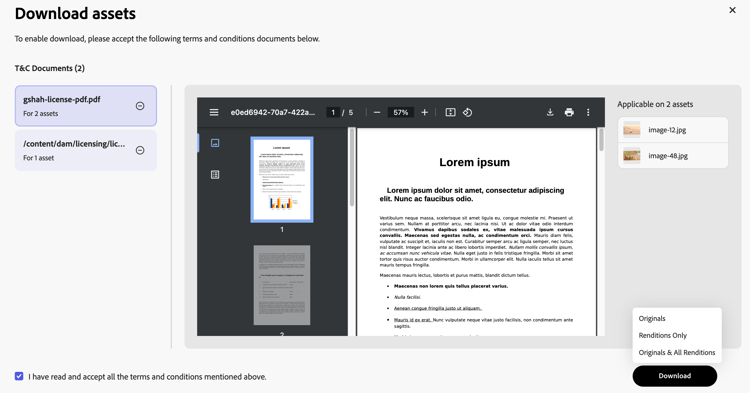Click 'Aenean congue fringilla' bullet text
Screen dimensions: 750x393
pos(438,308)
